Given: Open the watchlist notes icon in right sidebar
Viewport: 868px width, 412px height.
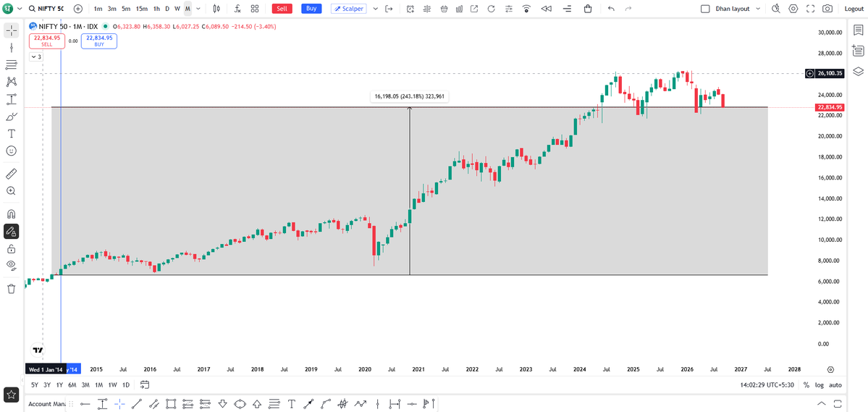Looking at the screenshot, I should (858, 30).
